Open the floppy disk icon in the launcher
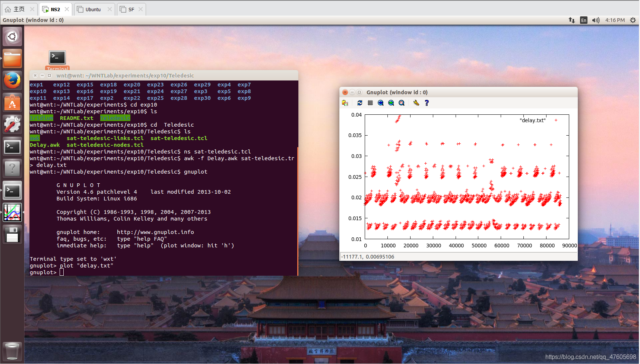 point(12,234)
